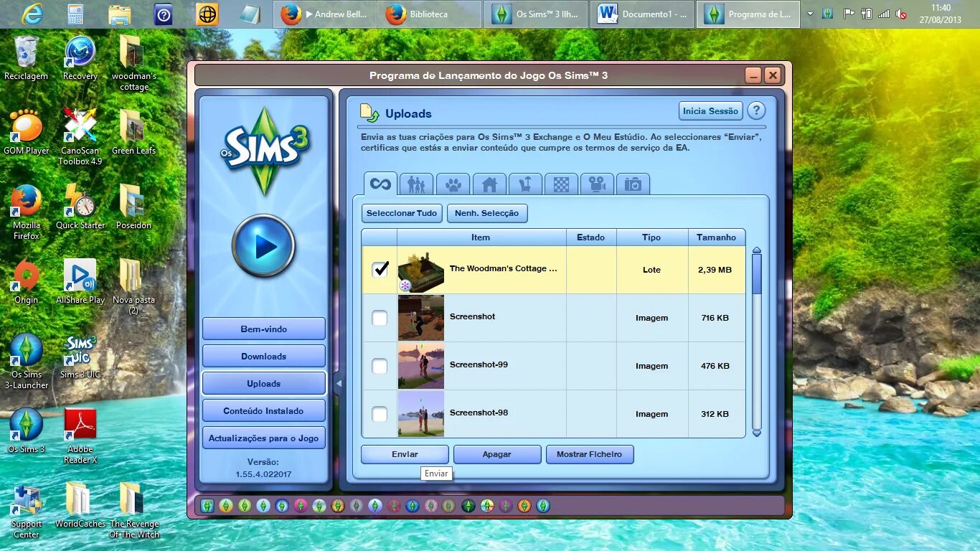Click Mostrar Ficheiro button

(x=590, y=454)
